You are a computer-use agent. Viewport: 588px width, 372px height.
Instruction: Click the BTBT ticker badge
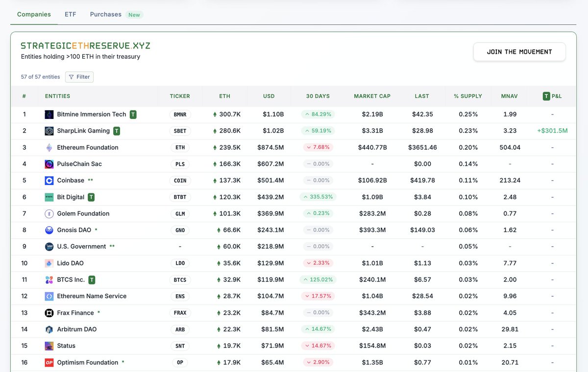(x=180, y=197)
